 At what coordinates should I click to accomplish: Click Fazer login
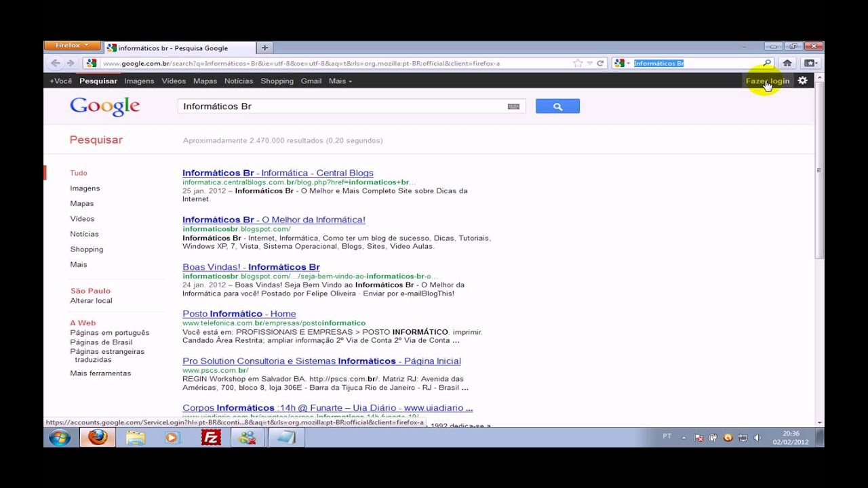click(x=768, y=81)
